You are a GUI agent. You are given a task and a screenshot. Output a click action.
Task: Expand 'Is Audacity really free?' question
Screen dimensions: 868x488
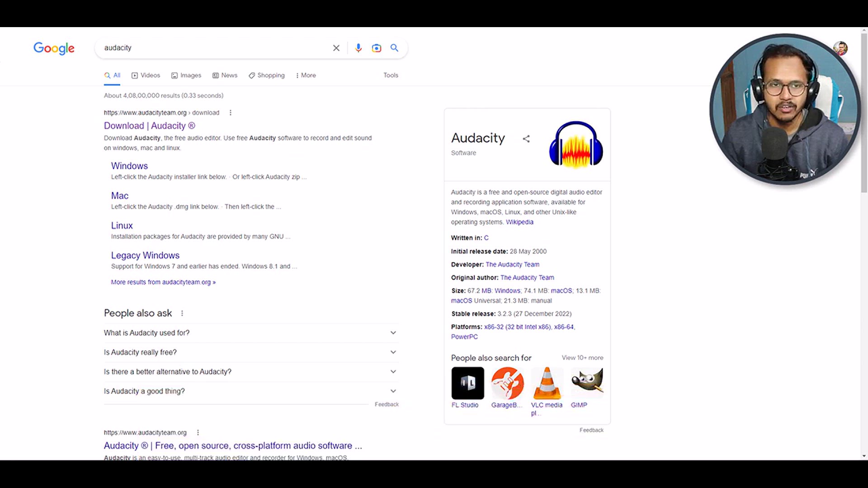(x=251, y=352)
